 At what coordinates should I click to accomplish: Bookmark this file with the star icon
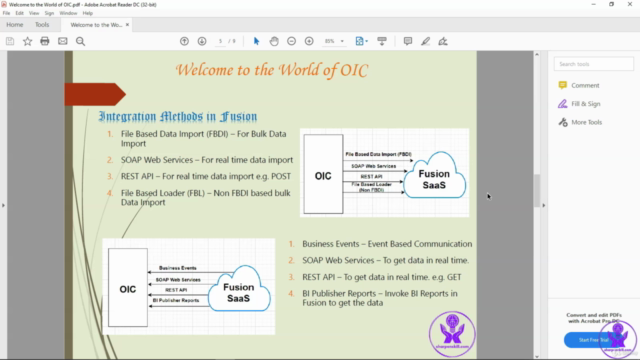(x=27, y=41)
